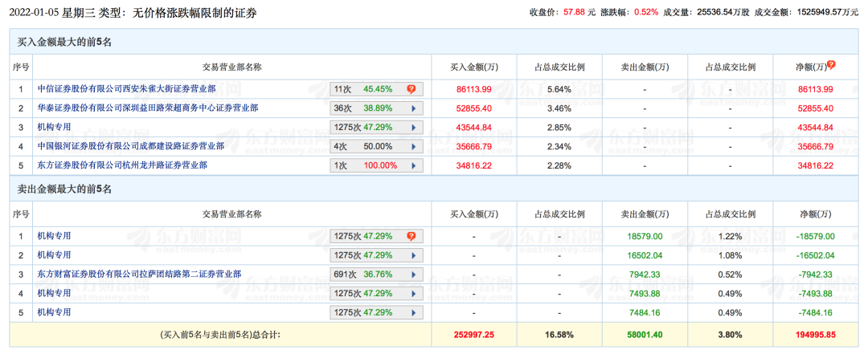Open the 机构专用 link in sell table row 1

click(x=54, y=236)
